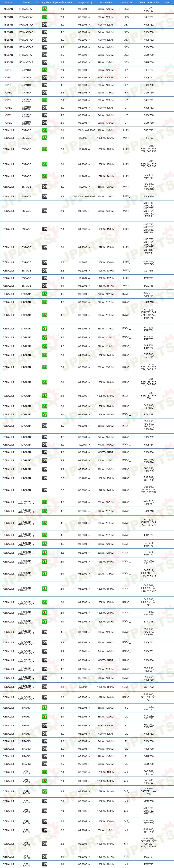Click diesel icon for Renault Espace 3.0 133kW/181KM
The height and width of the screenshot is (868, 174).
(x=45, y=286)
